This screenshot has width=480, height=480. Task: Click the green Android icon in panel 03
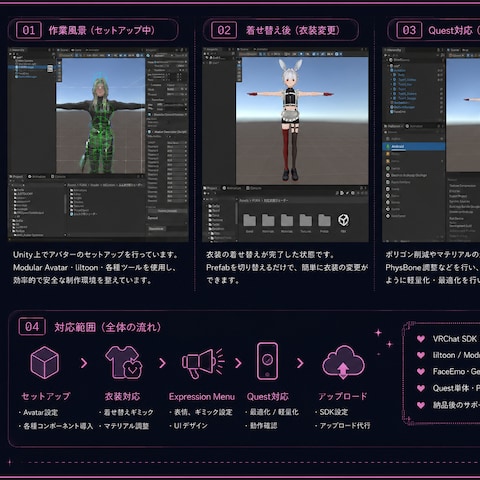[388, 146]
